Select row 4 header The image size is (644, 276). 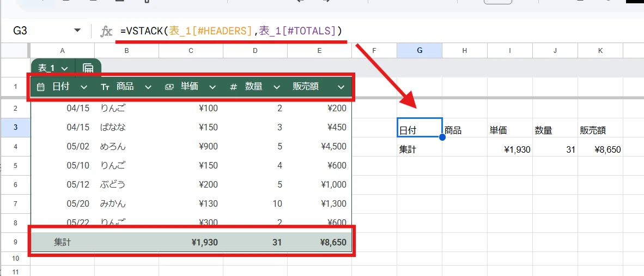coord(15,146)
